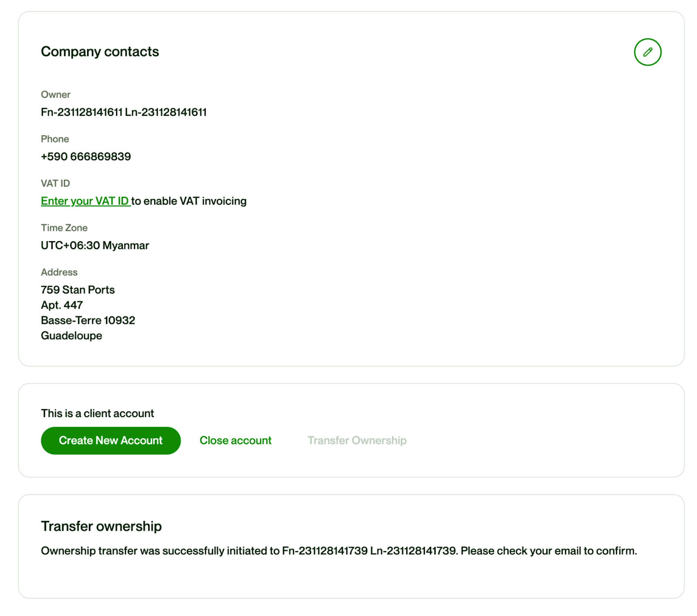Screen dimensions: 697x616
Task: Click the Guadeloupe country text
Action: (x=71, y=336)
